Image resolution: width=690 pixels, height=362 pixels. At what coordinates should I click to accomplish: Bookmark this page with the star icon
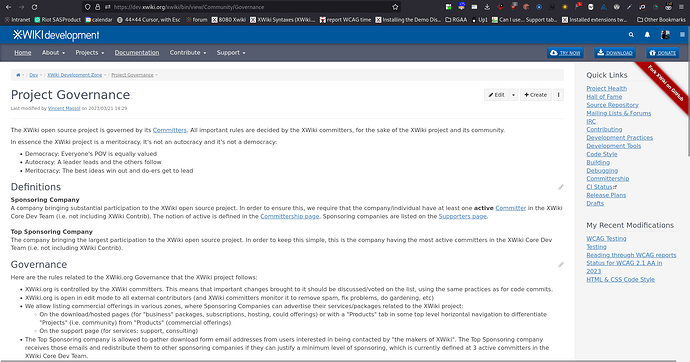coord(395,7)
